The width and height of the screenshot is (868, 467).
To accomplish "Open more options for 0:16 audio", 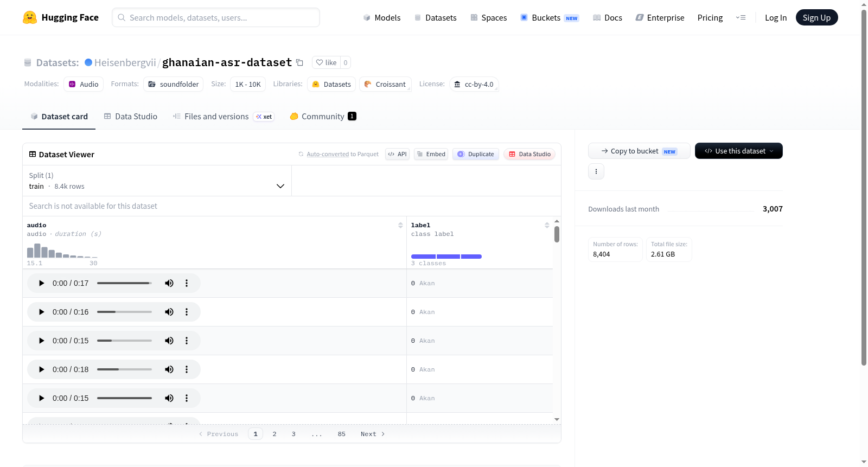I will [187, 312].
